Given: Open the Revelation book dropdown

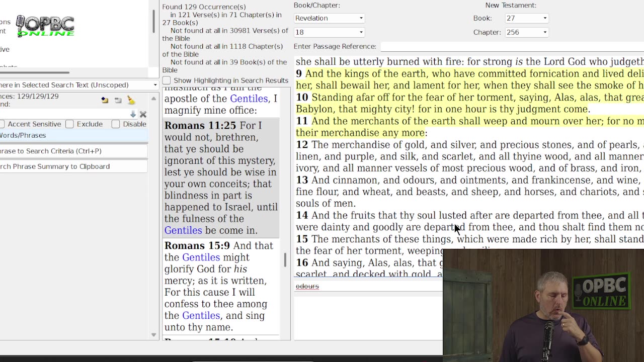Looking at the screenshot, I should click(329, 18).
